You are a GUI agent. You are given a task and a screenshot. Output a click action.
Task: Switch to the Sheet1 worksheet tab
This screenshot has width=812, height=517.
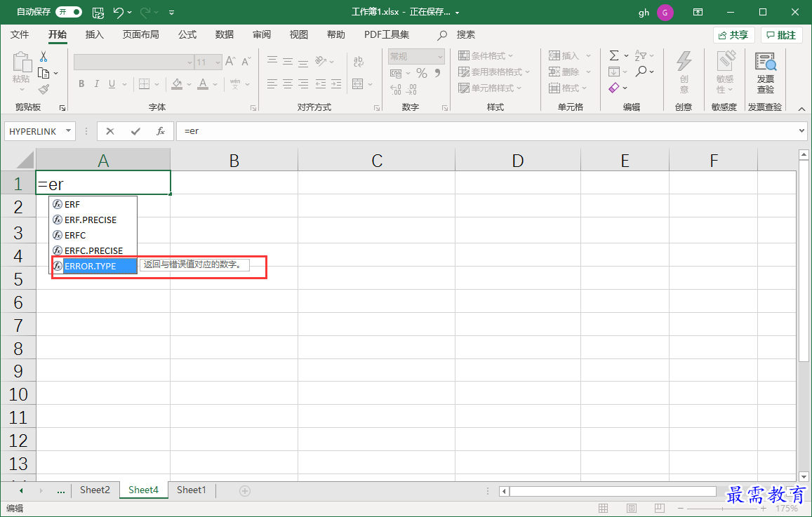tap(191, 490)
